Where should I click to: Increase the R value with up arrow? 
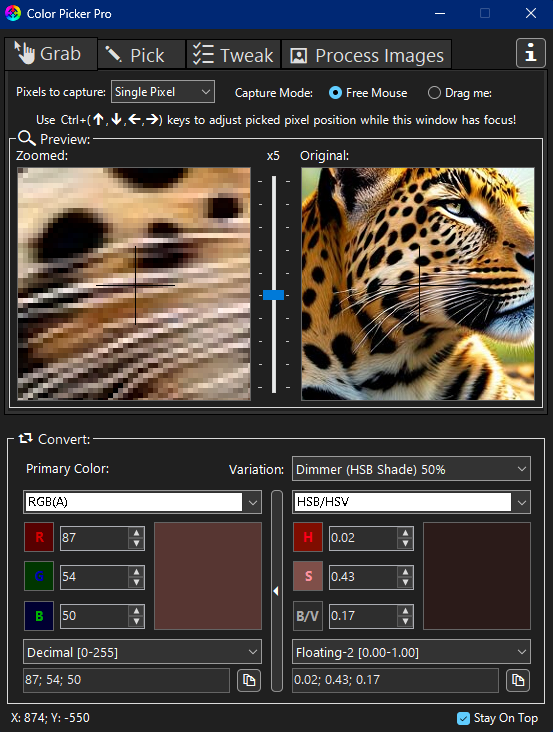136,533
